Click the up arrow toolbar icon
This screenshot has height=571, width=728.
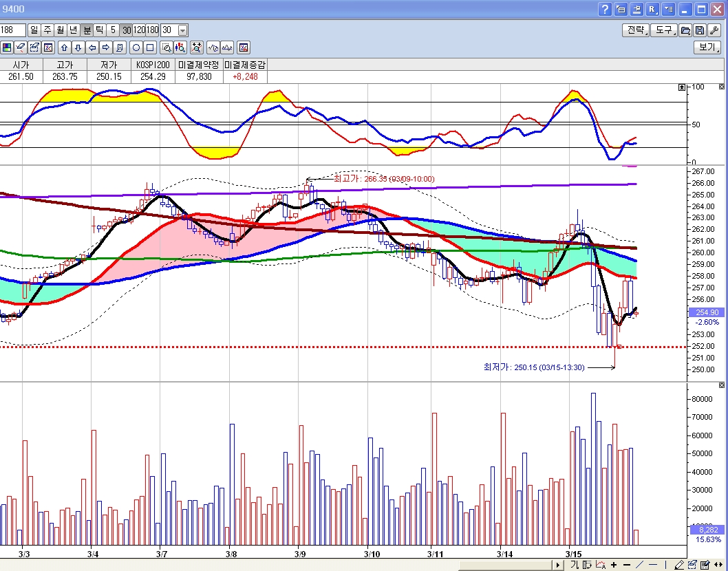click(x=64, y=47)
